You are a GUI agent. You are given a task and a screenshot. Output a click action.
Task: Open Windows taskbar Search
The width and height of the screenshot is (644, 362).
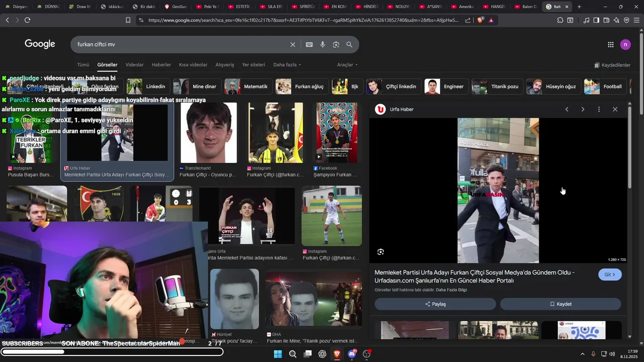[x=293, y=354]
